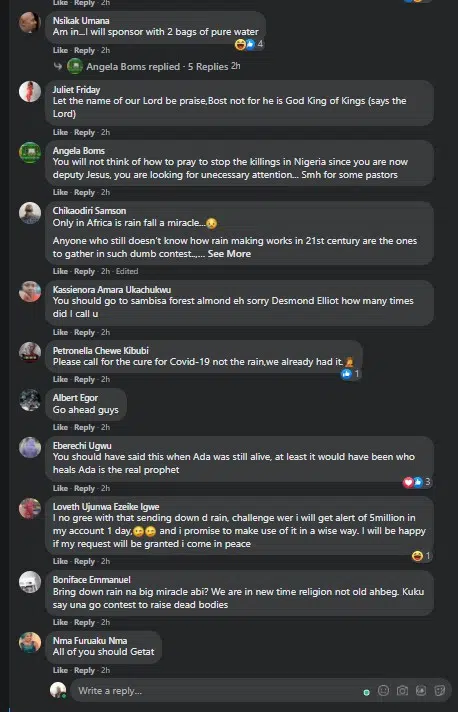Image resolution: width=458 pixels, height=712 pixels.
Task: Open Kassienora Amara Ukachukwu's profile name
Action: pos(112,290)
